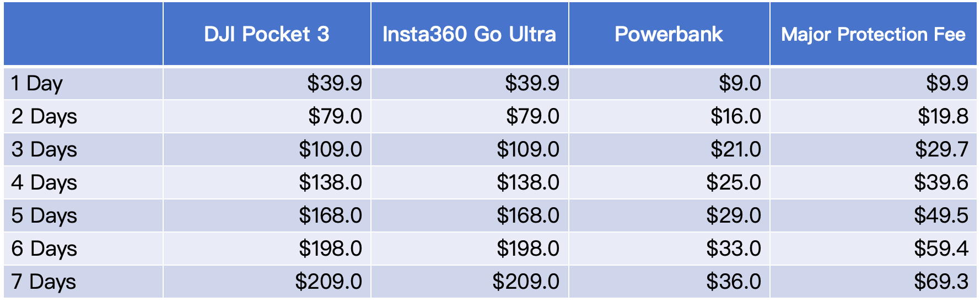Viewport: 980px width, 302px height.
Task: Select Powerbank 6-day price $33.0
Action: click(669, 249)
